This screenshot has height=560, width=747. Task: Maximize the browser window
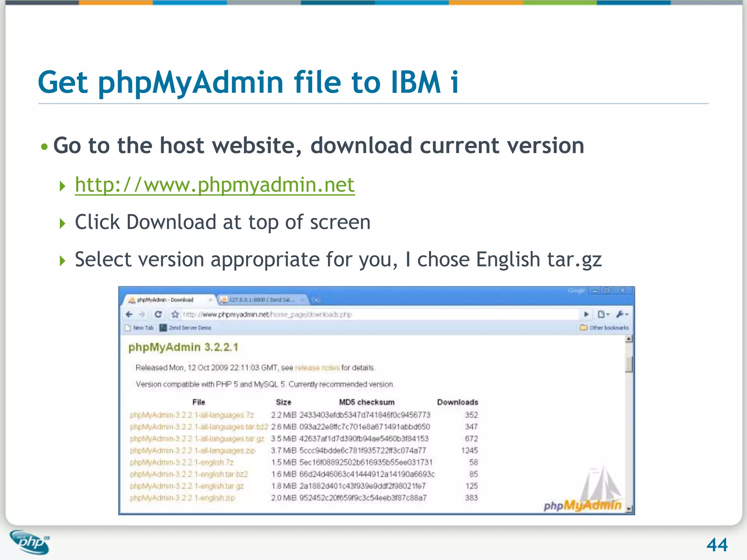(607, 291)
